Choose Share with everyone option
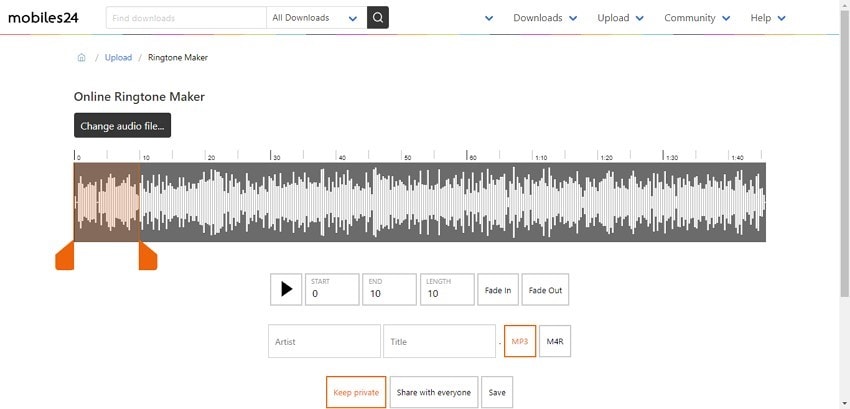Screen dimensions: 850x409 click(x=434, y=392)
